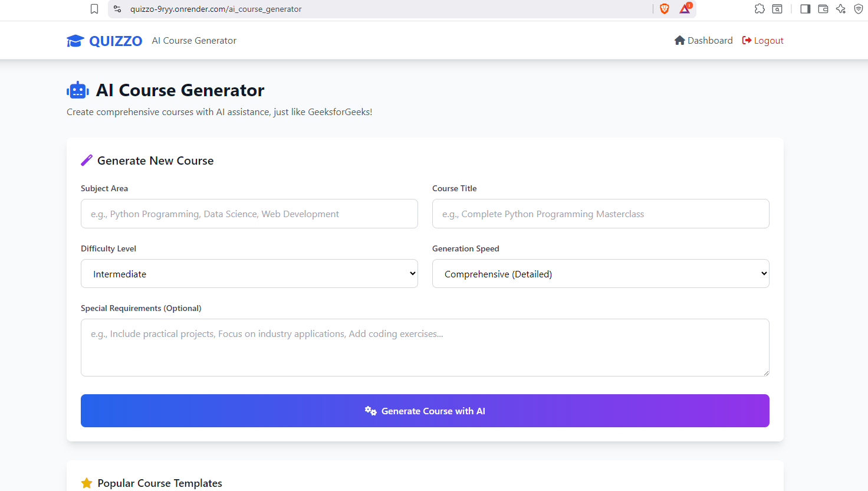This screenshot has width=868, height=491.
Task: Focus the Special Requirements text area
Action: tap(425, 348)
